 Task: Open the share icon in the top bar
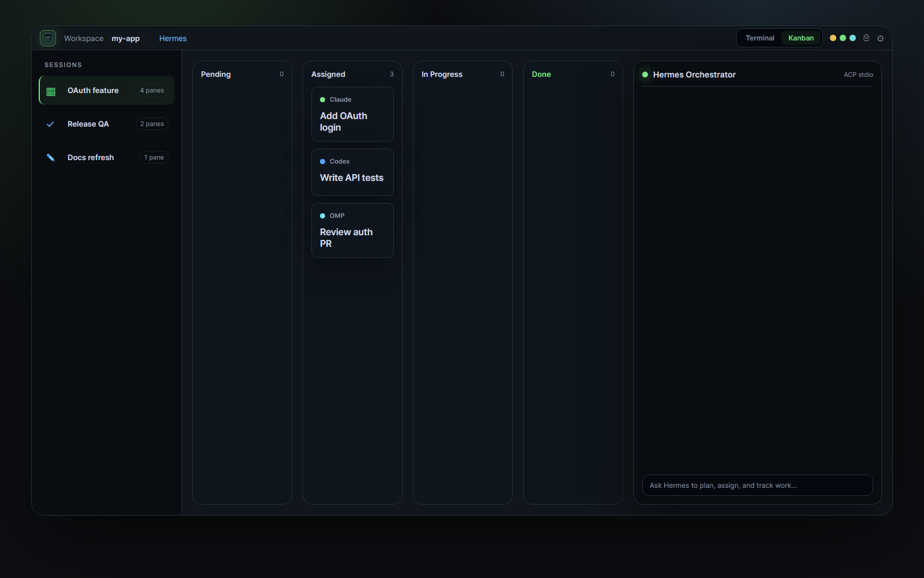(x=866, y=38)
